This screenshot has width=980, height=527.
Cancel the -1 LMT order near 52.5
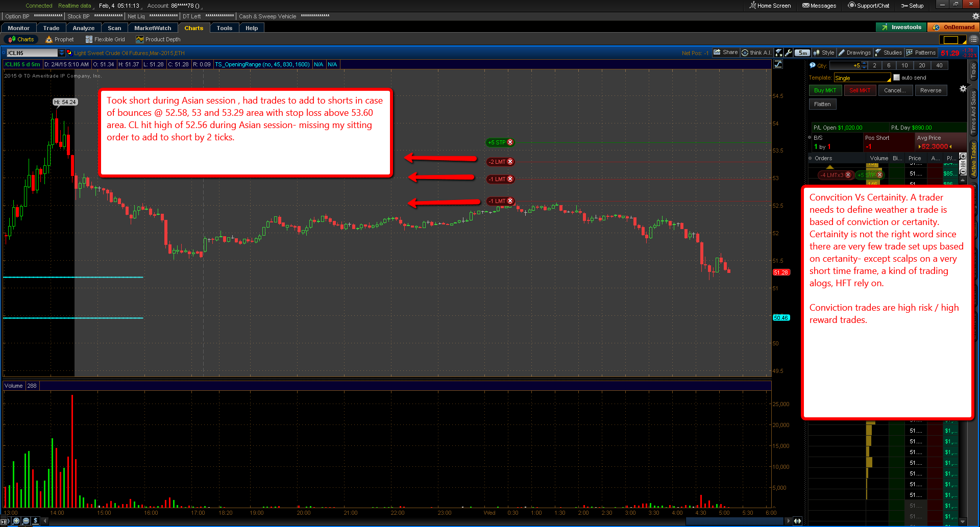510,201
